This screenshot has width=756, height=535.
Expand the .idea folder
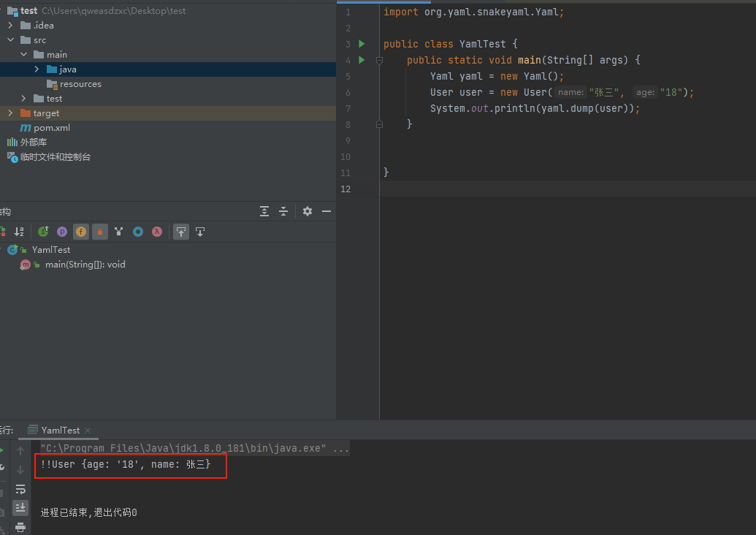(x=10, y=26)
